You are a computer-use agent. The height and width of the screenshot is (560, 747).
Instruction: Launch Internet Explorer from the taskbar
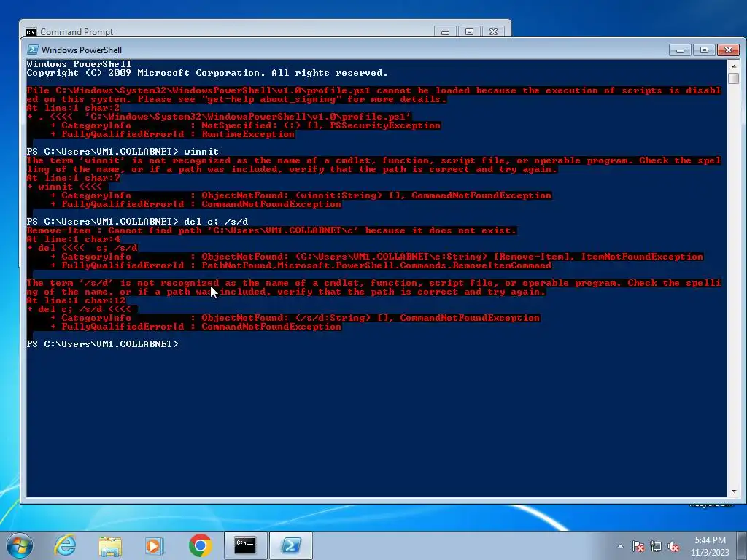pyautogui.click(x=65, y=545)
